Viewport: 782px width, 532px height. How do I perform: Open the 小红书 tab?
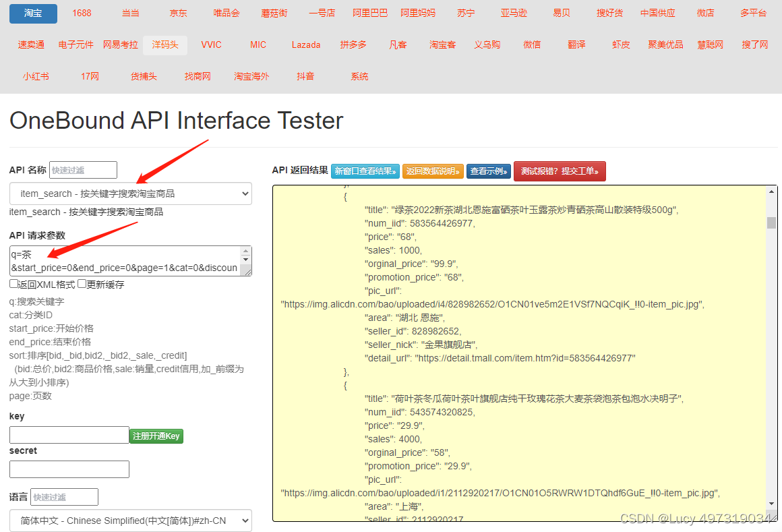36,76
